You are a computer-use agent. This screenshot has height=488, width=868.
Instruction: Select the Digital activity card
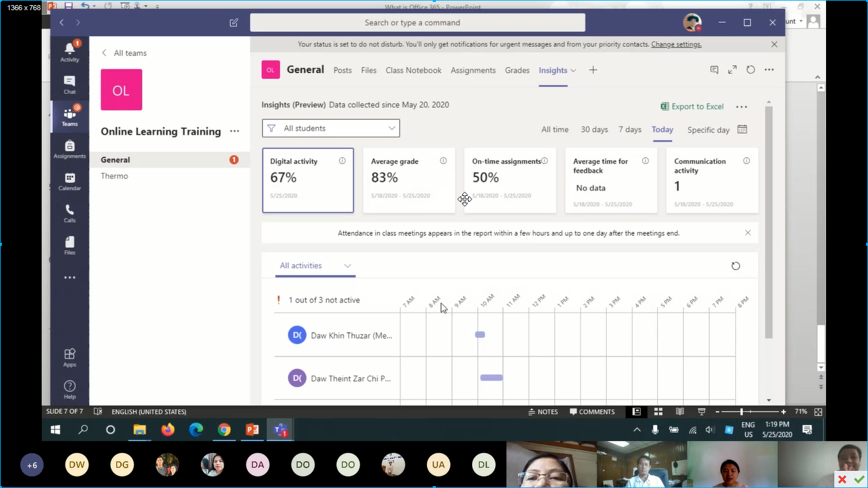click(308, 180)
